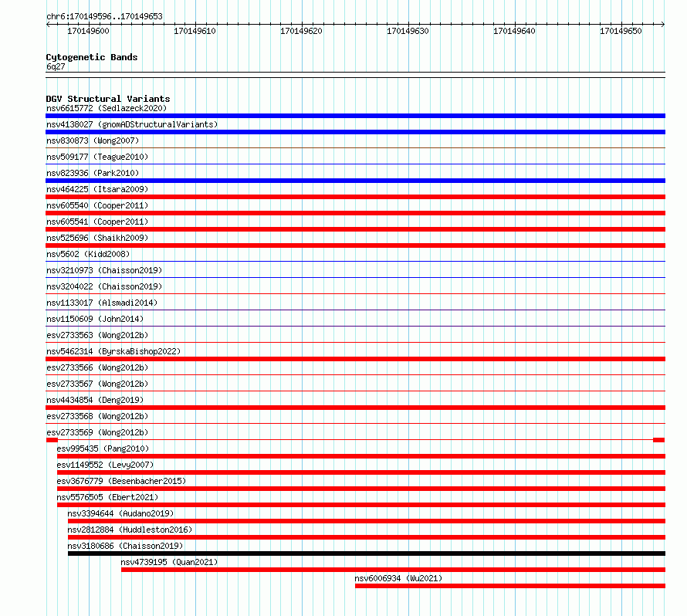Screen dimensions: 687x616
Task: Click the Cytogenetic Bands track title
Action: (92, 57)
